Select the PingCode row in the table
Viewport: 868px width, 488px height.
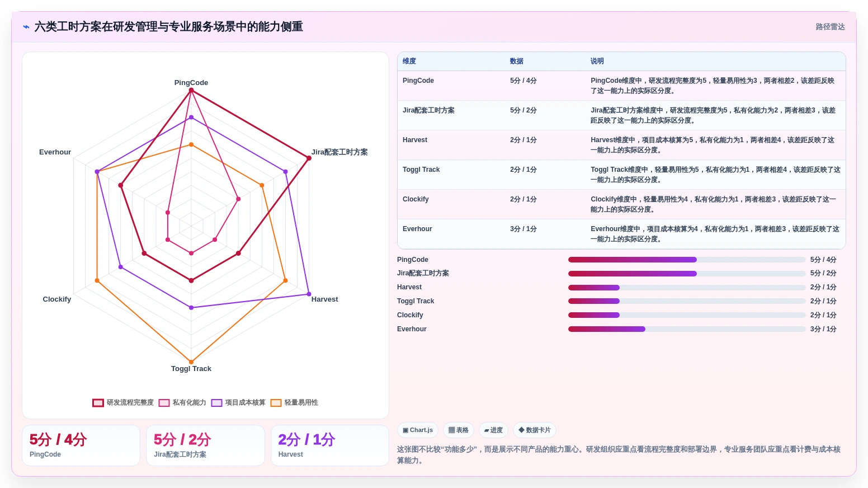pos(621,86)
